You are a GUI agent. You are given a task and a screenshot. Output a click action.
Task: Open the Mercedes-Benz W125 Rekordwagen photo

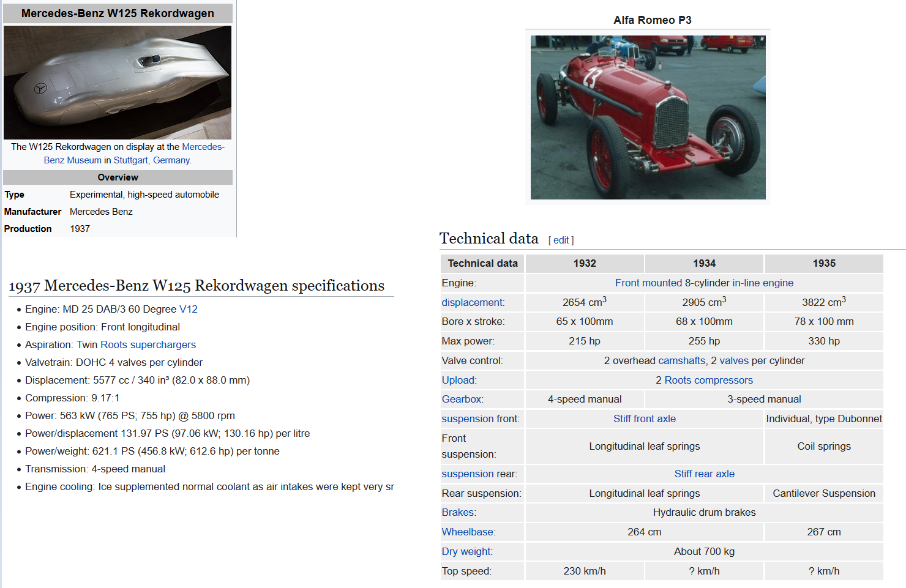(118, 83)
